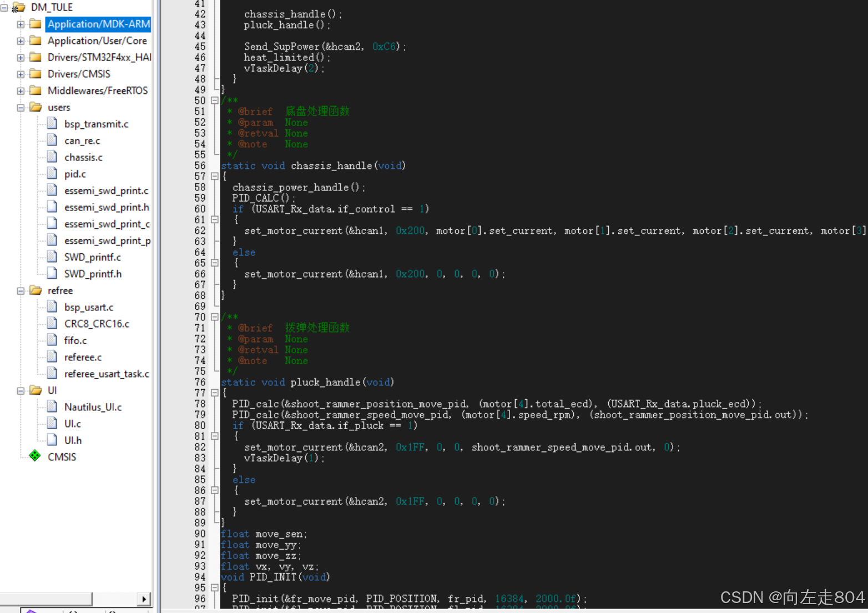
Task: Click on 'float move_sen;' declaration
Action: click(x=264, y=534)
